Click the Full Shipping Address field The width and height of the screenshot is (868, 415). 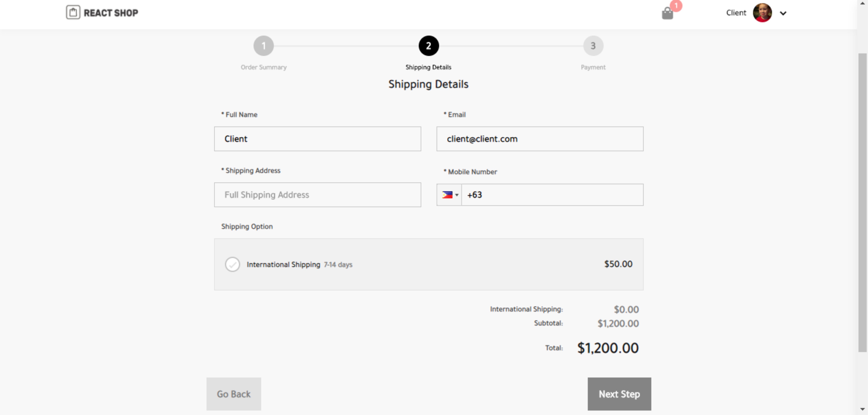point(317,195)
